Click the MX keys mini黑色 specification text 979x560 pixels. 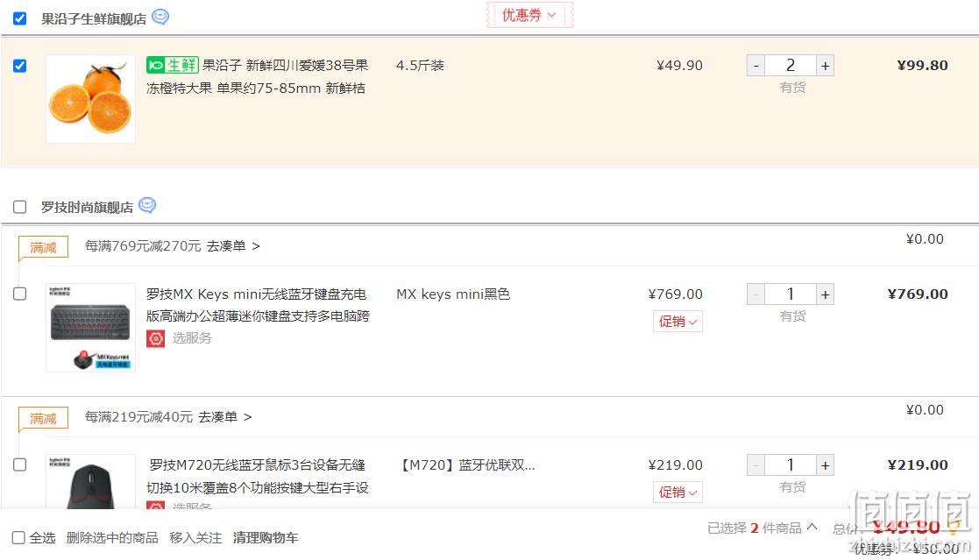453,294
